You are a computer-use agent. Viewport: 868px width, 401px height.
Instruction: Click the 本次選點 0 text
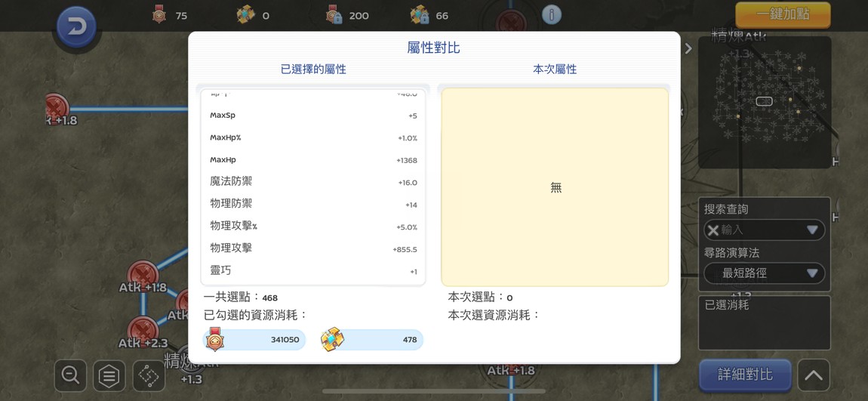point(481,298)
